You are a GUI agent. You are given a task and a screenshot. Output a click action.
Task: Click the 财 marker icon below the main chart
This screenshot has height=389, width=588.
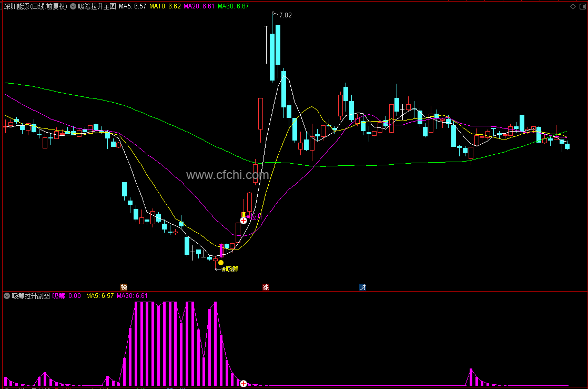click(362, 287)
